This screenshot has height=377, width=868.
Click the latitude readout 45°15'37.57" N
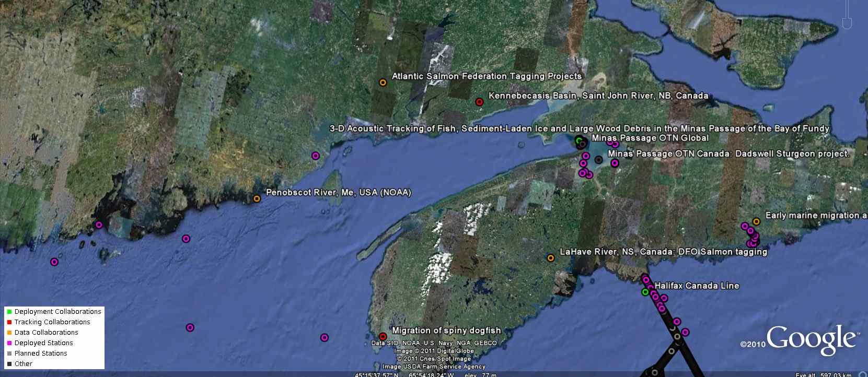click(376, 374)
